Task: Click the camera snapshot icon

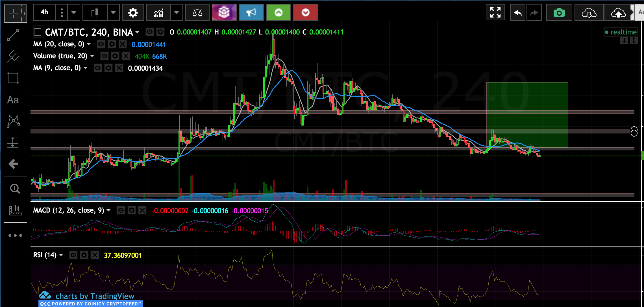Action: 559,13
